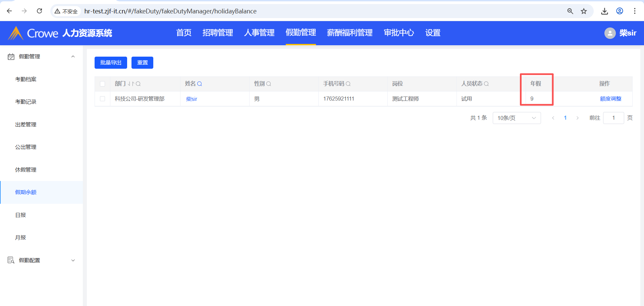Click the search icon beside 部门 header

tap(138, 84)
